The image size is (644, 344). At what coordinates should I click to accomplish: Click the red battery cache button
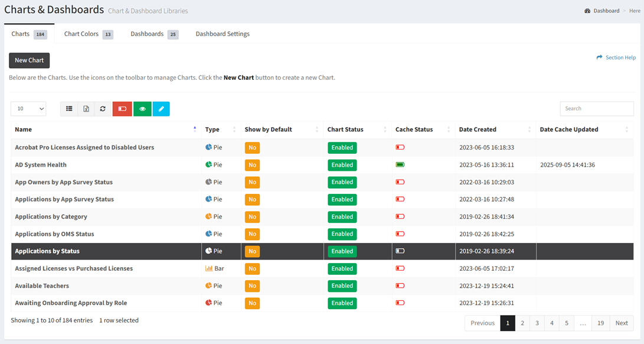(122, 109)
